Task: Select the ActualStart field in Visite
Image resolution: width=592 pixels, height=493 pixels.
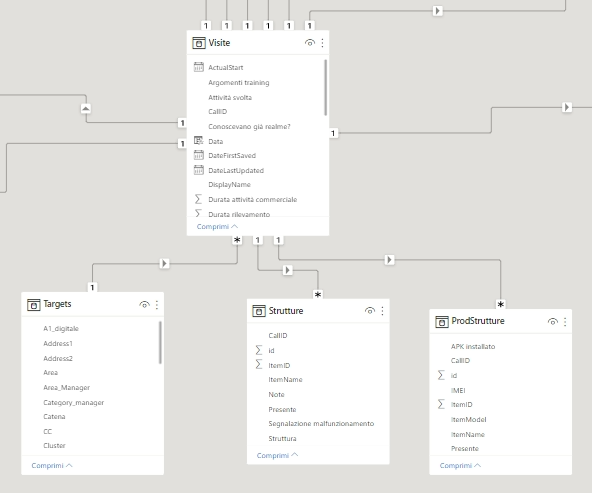Action: point(226,68)
